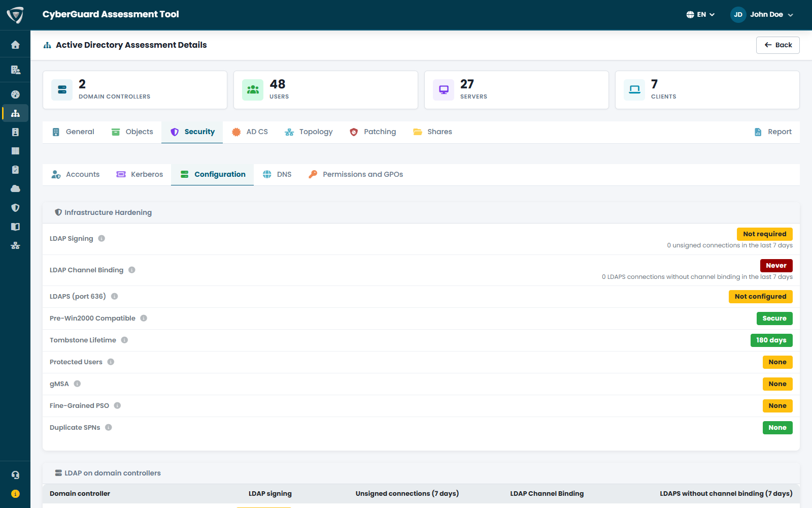Show info for Pre-Win2000 Compatible
Screen dimensions: 812x508
[x=144, y=318]
